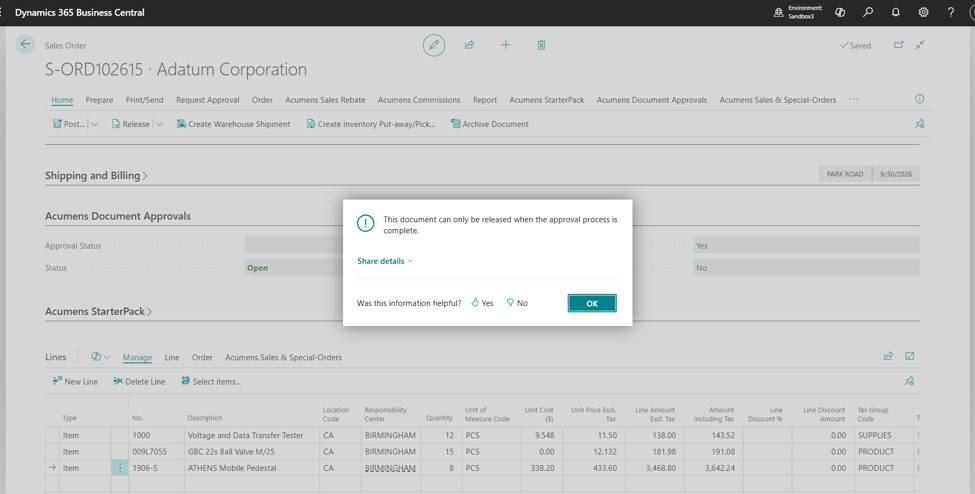Image resolution: width=975 pixels, height=494 pixels.
Task: Open the settings gear
Action: [x=923, y=12]
